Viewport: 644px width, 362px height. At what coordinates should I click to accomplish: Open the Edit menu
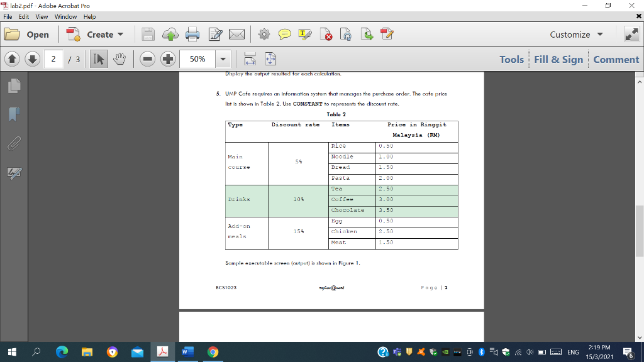[24, 17]
